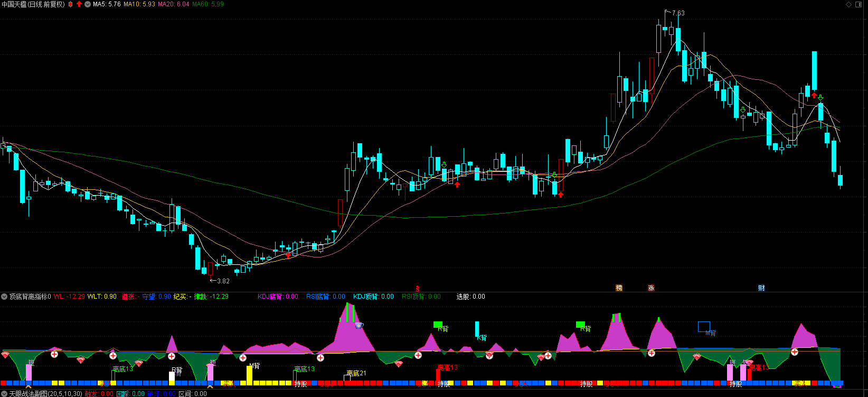
Task: Click the blue M背 outlined box
Action: tap(704, 327)
